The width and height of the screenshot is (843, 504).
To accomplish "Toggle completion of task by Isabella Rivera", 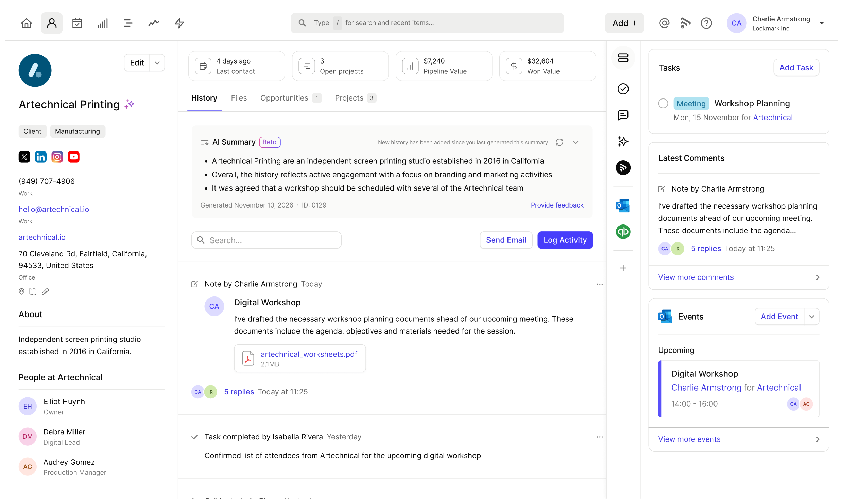I will click(x=194, y=437).
